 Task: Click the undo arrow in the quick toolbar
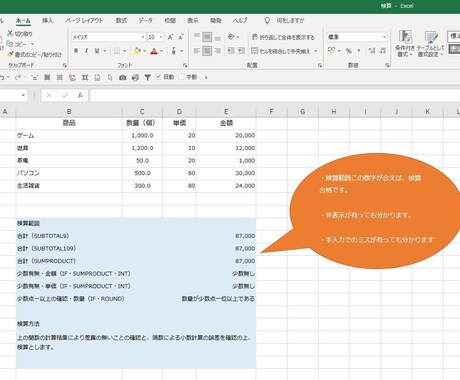pyautogui.click(x=2, y=77)
